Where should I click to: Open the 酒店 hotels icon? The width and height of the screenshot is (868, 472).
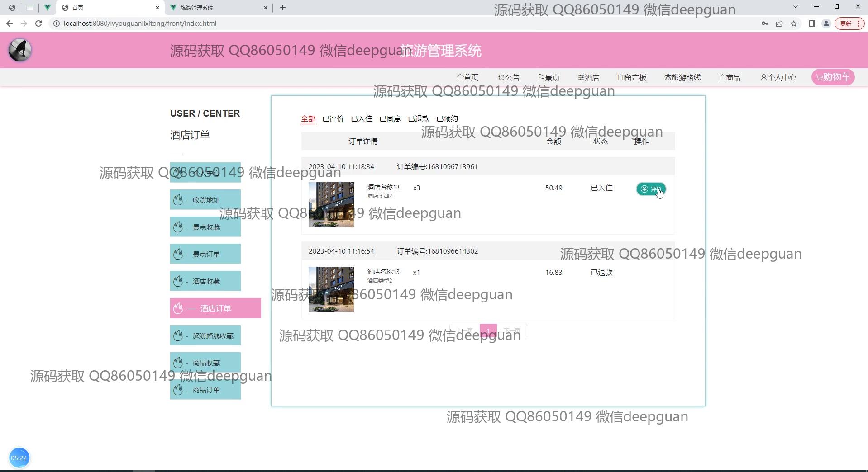pos(588,77)
